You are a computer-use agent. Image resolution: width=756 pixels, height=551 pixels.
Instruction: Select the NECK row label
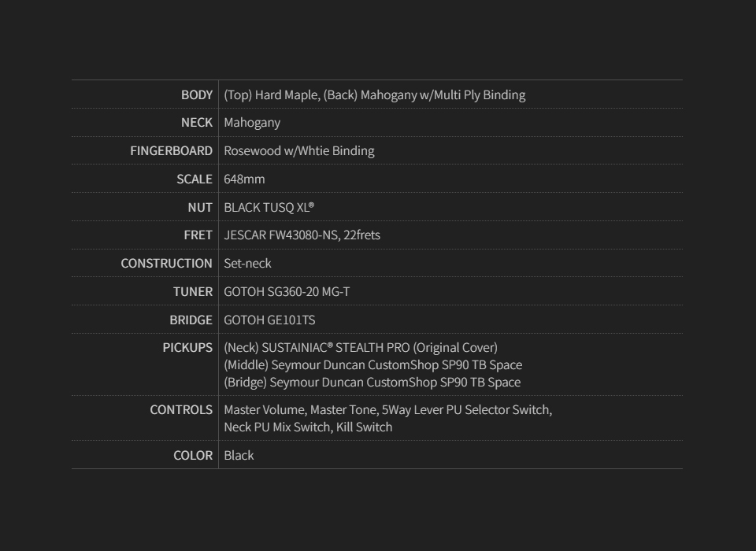point(196,123)
